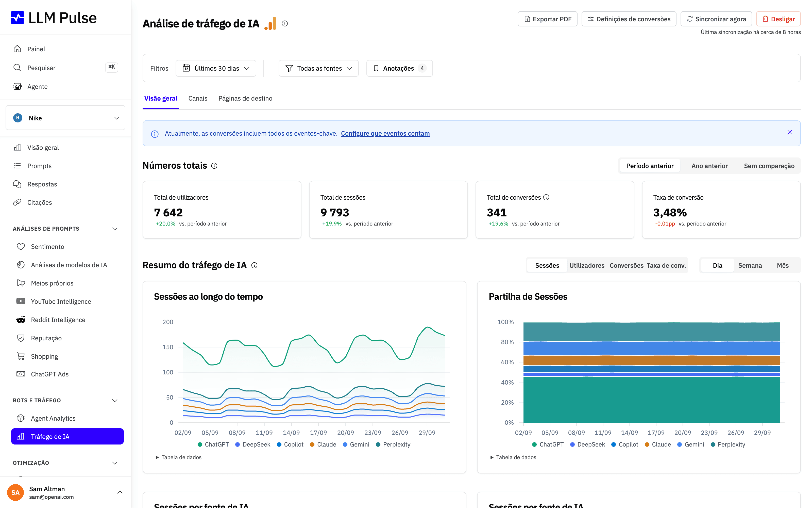Open Respostas chat bubble icon
Viewport: 812px width, 508px height.
17,184
